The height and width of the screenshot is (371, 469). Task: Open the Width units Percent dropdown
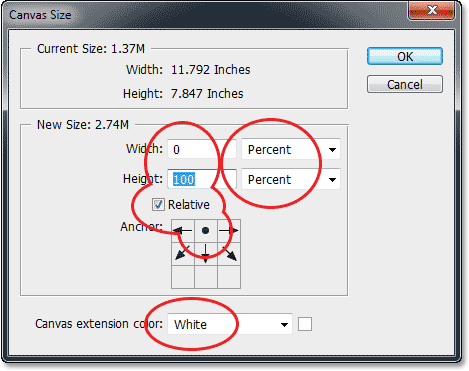(291, 149)
